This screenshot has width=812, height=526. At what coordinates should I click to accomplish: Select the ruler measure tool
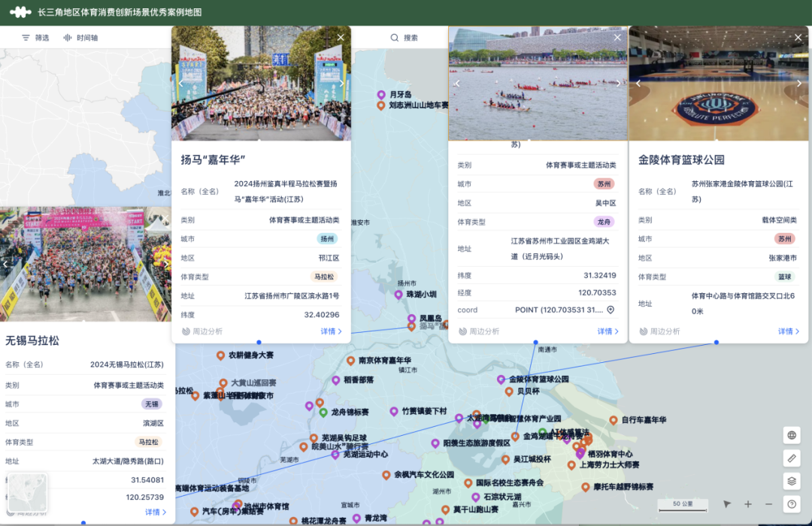tap(792, 458)
